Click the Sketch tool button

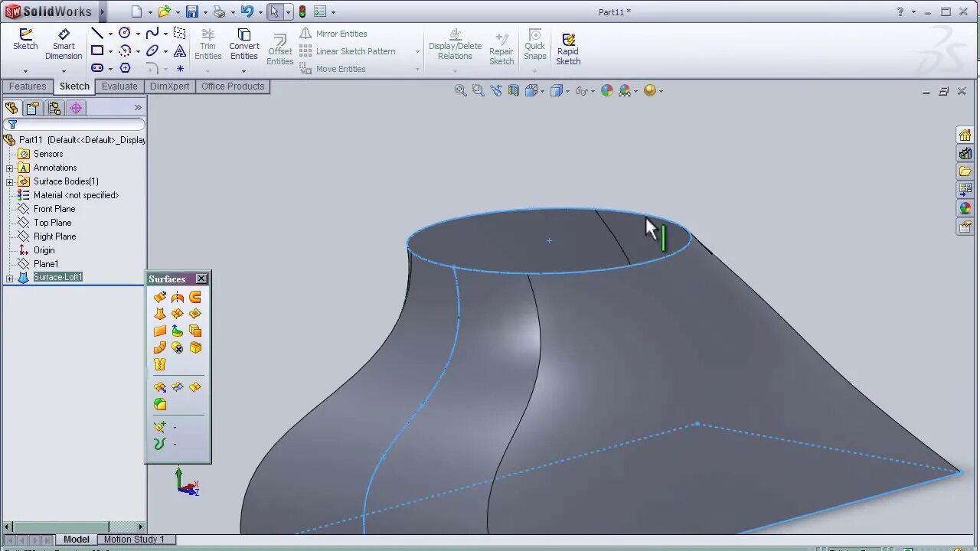(25, 40)
